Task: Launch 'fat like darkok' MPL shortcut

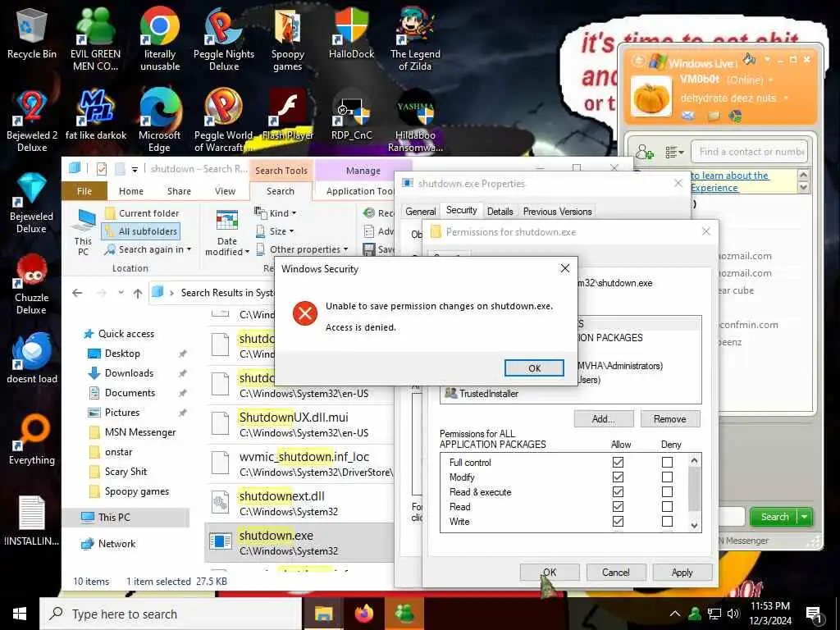Action: [95, 115]
